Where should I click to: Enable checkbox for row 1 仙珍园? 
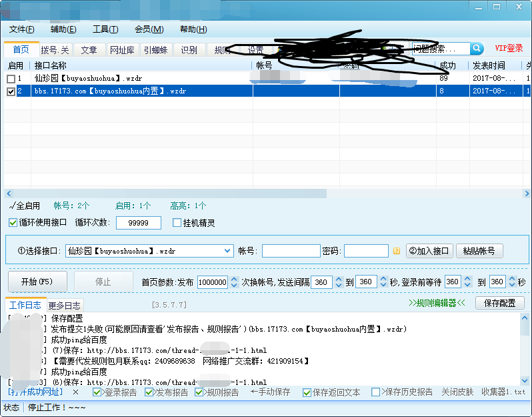click(11, 79)
